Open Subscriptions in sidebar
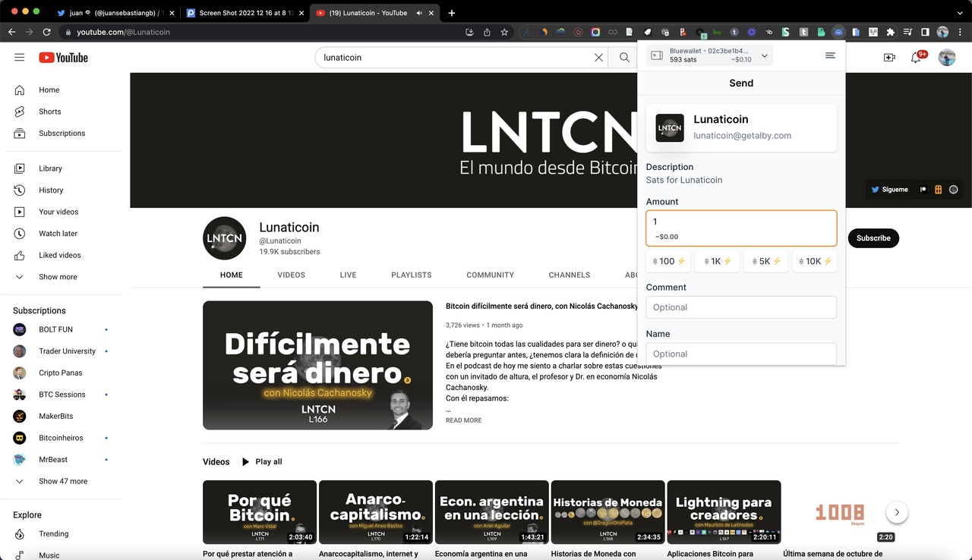 [61, 133]
